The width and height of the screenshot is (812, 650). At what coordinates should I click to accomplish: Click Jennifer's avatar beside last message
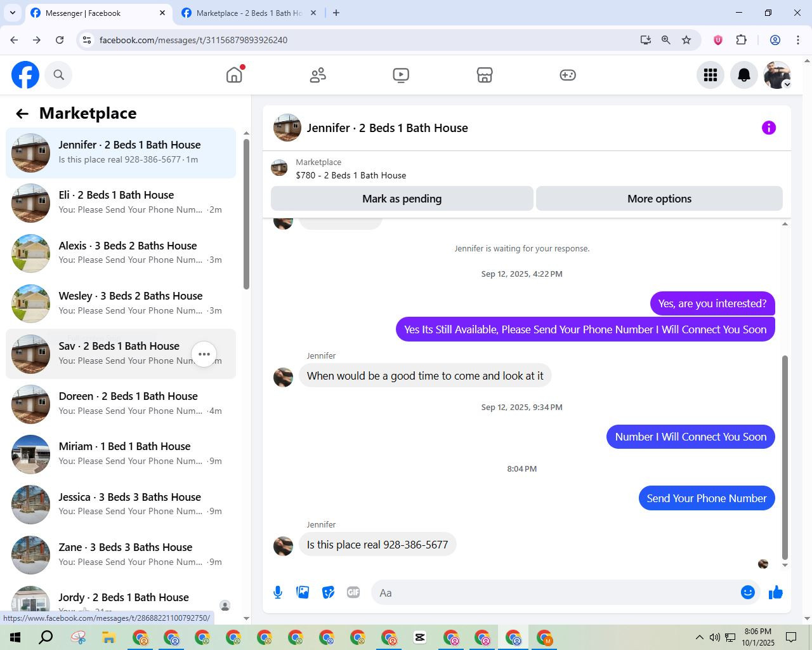click(x=283, y=545)
